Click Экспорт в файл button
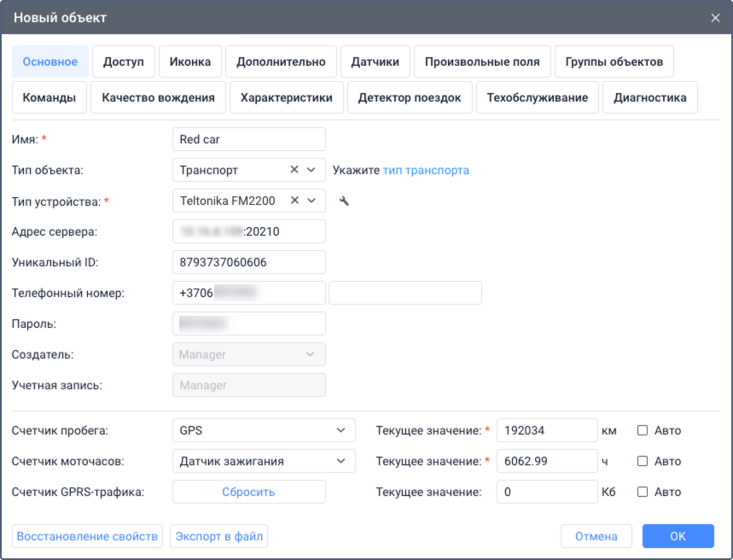The height and width of the screenshot is (560, 733). [219, 536]
